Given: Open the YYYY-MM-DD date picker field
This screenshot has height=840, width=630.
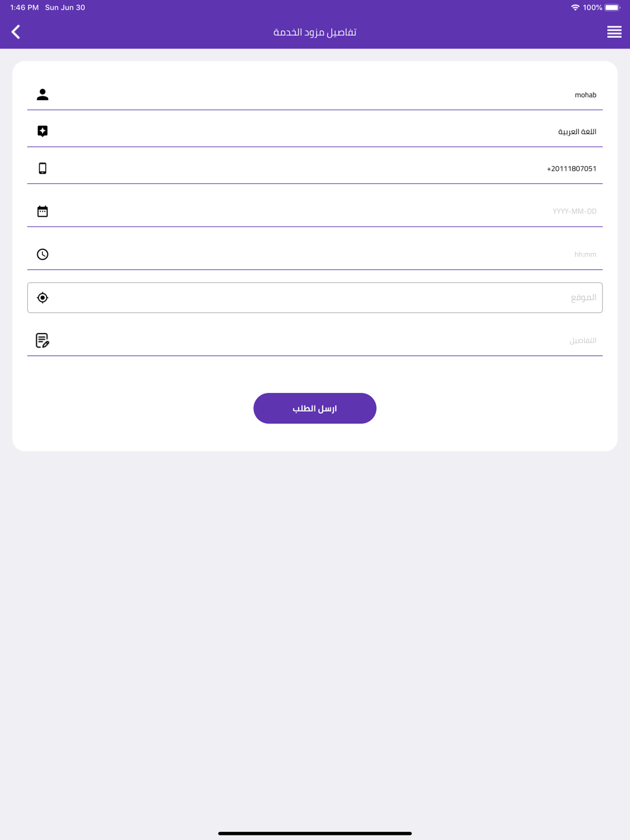Looking at the screenshot, I should coord(315,211).
